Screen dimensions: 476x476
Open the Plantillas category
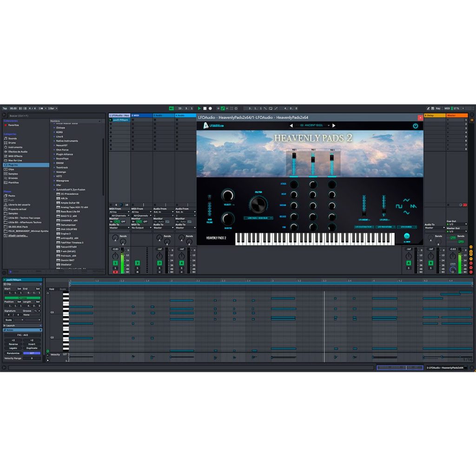coord(13,182)
